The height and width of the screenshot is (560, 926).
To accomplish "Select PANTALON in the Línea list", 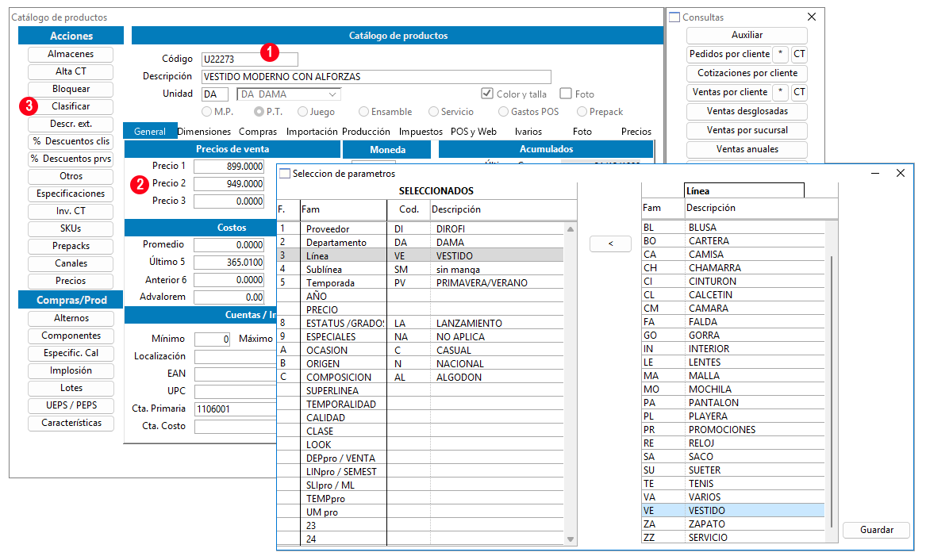I will click(x=733, y=402).
